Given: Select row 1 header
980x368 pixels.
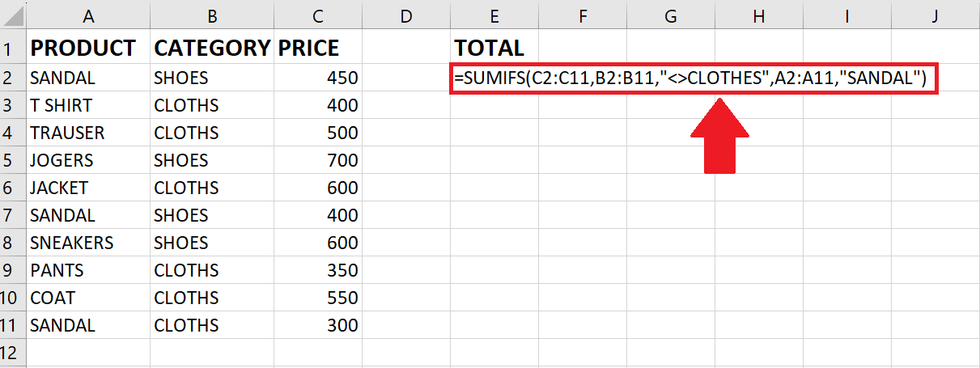Looking at the screenshot, I should pyautogui.click(x=13, y=48).
